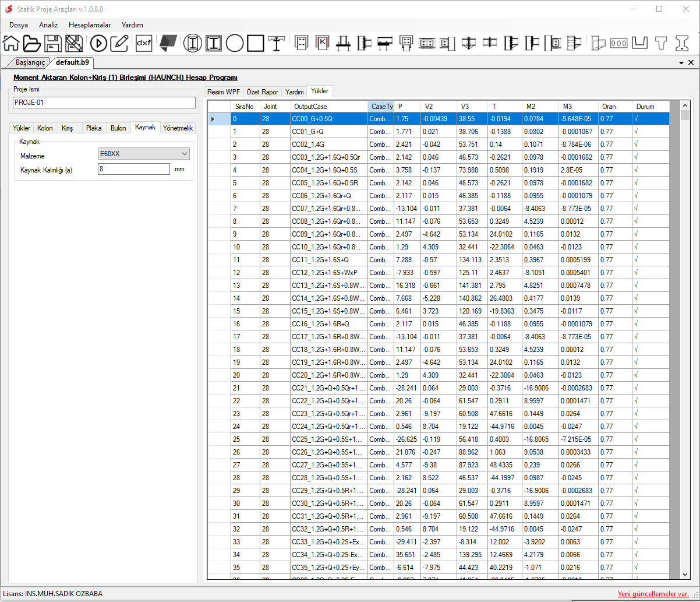The image size is (700, 602).
Task: Open a file with the open-folder icon
Action: tap(32, 43)
